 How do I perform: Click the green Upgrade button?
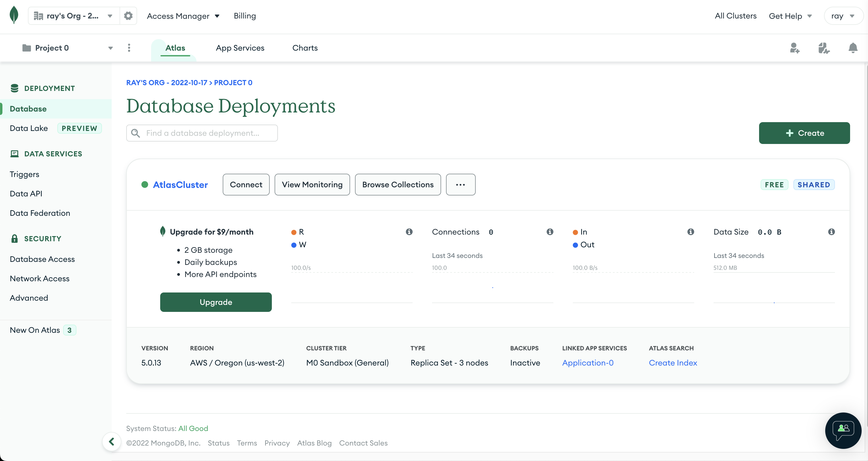(x=216, y=302)
